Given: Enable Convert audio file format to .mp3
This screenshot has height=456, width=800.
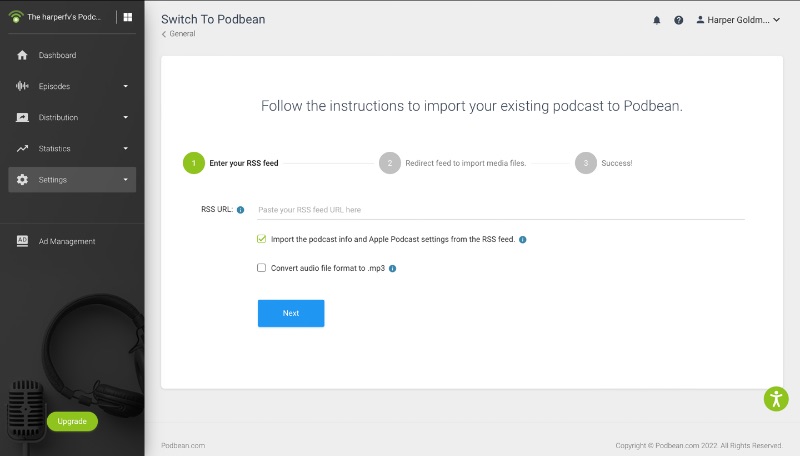Looking at the screenshot, I should tap(261, 268).
